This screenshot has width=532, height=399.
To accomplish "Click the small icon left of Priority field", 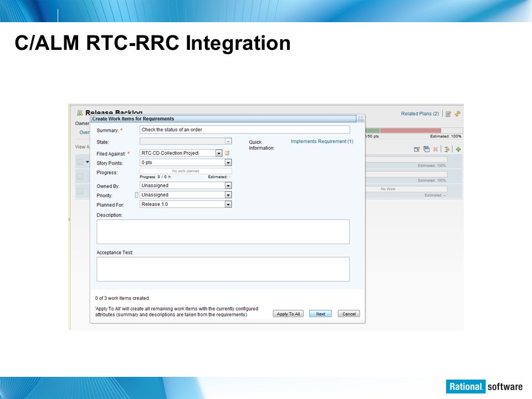I will (x=136, y=195).
